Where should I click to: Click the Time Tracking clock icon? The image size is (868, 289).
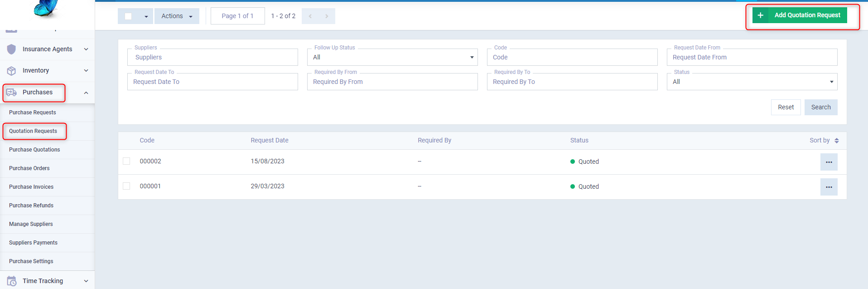[11, 281]
